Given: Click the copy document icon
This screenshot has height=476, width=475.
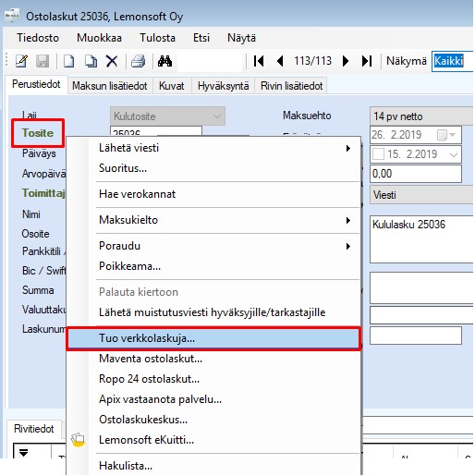Looking at the screenshot, I should coord(91,61).
